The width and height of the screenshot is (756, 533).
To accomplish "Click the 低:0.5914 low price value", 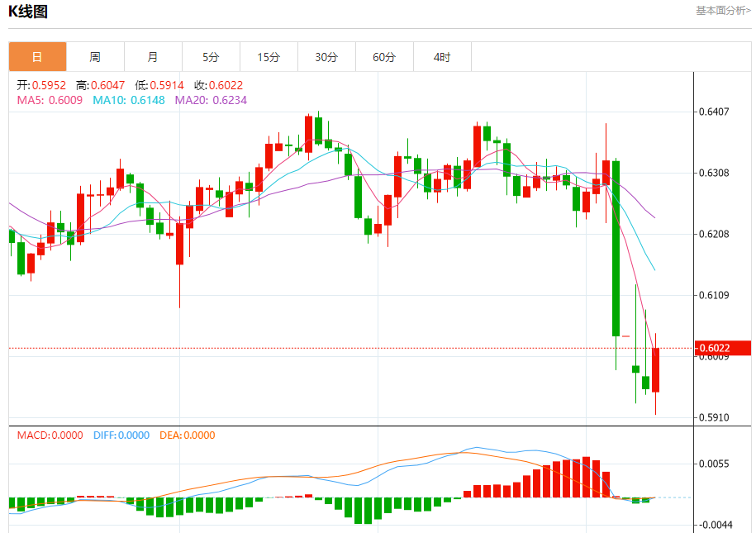I will [159, 85].
